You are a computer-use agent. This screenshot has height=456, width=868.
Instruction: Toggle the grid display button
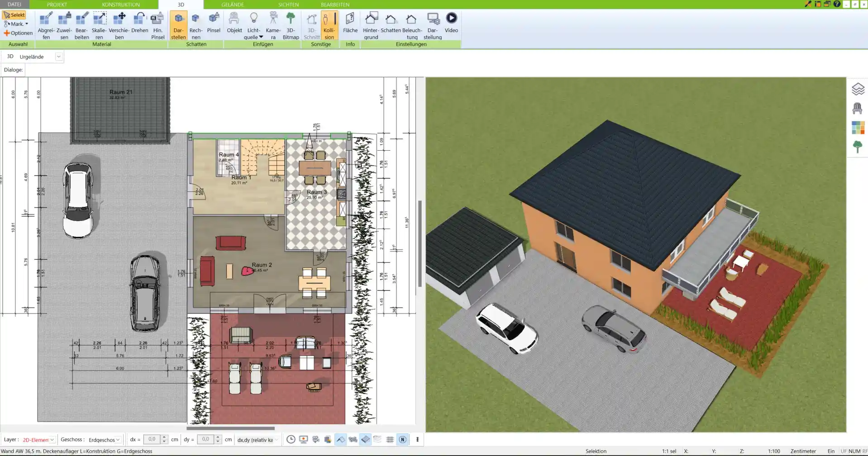[390, 439]
